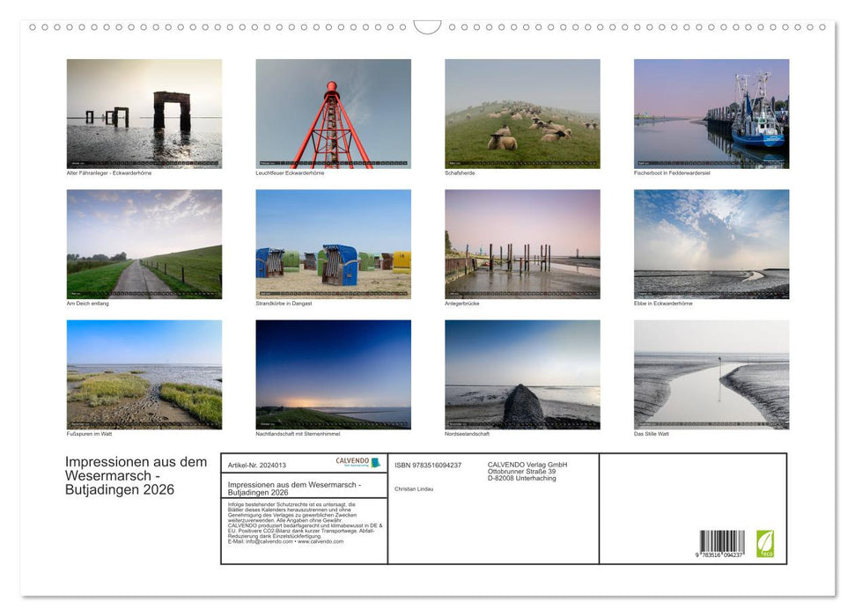The image size is (855, 616).
Task: Open the Strandkörbe in Dangast image
Action: pyautogui.click(x=334, y=245)
